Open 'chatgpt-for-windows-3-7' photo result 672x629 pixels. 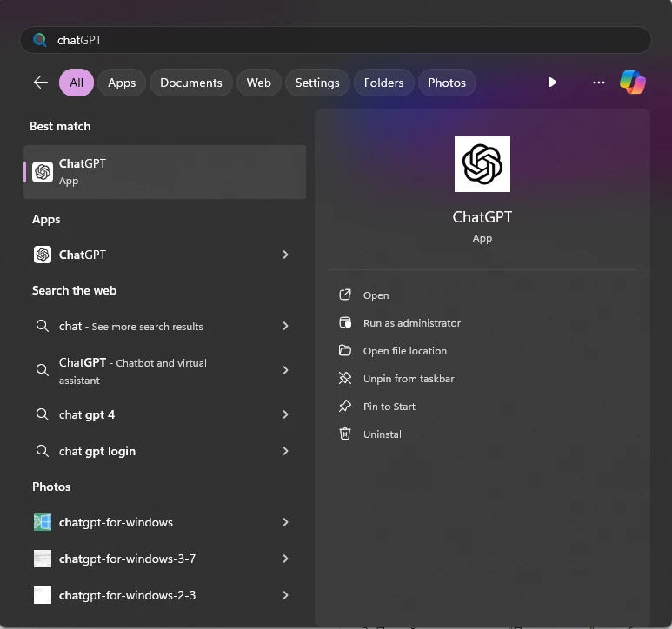(164, 559)
